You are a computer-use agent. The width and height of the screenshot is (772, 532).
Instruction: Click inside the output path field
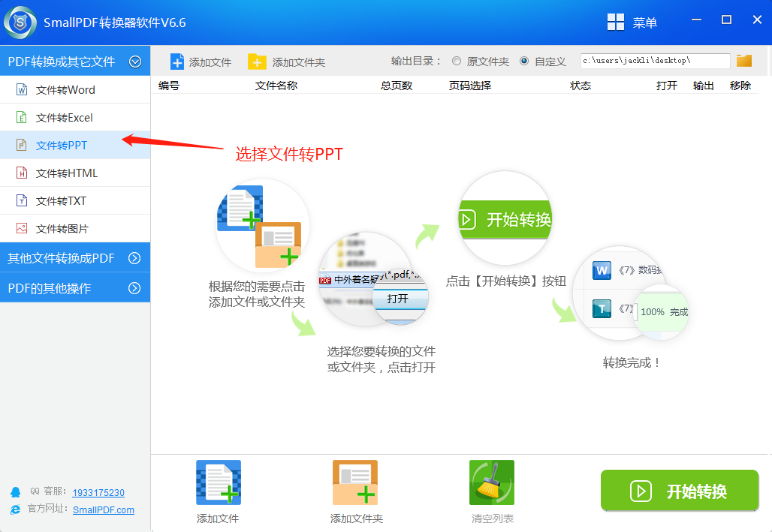click(x=653, y=60)
